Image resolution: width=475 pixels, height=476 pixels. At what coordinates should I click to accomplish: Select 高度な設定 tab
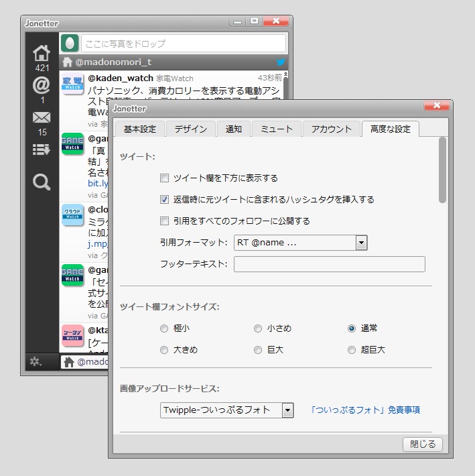pyautogui.click(x=391, y=129)
